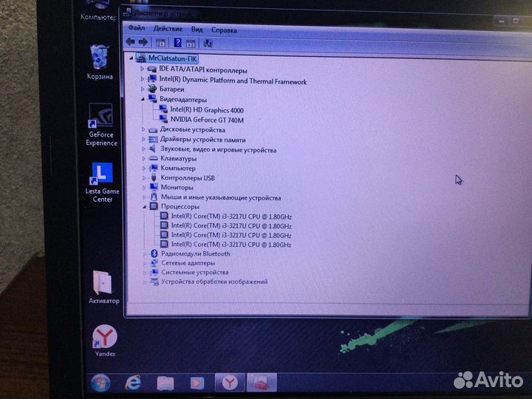Click the Контроллеры USB plug icon
The width and height of the screenshot is (532, 399).
tap(154, 177)
